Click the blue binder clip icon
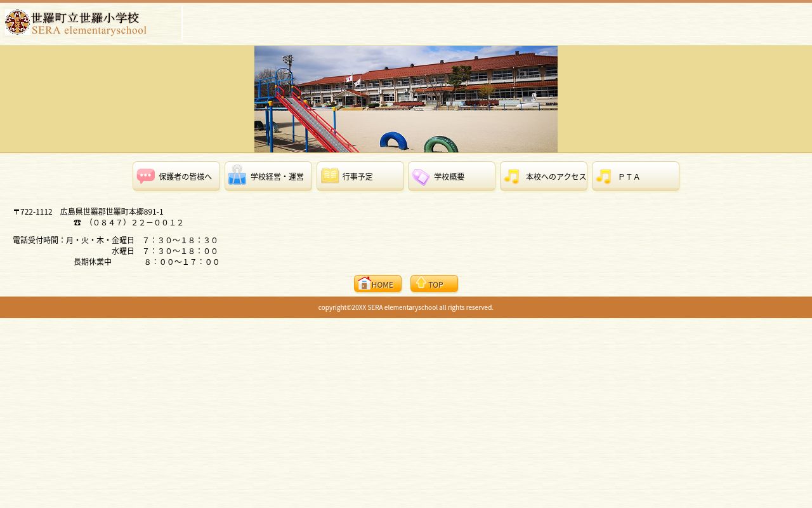The width and height of the screenshot is (812, 508). point(237,175)
